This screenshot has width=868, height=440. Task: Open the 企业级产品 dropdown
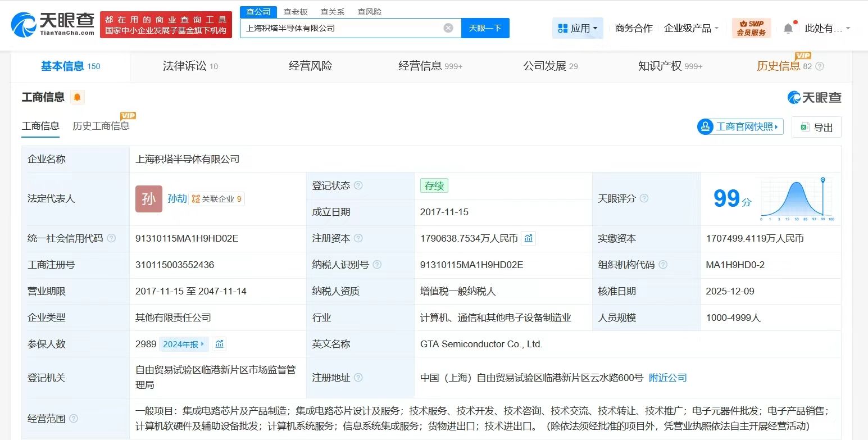click(691, 28)
